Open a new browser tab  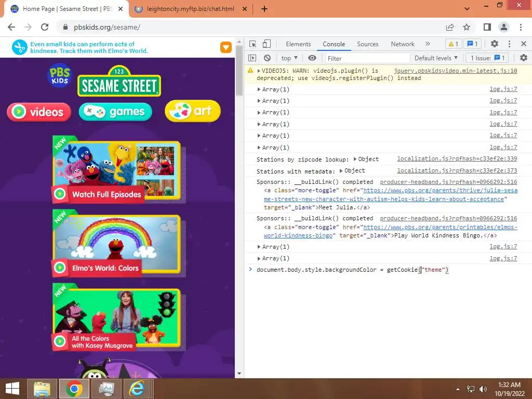264,9
